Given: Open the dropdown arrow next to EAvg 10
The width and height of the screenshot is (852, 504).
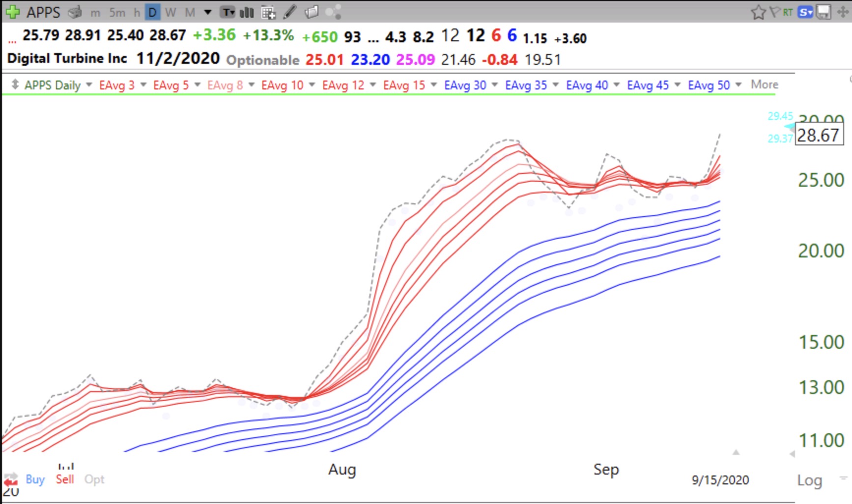Looking at the screenshot, I should [312, 84].
